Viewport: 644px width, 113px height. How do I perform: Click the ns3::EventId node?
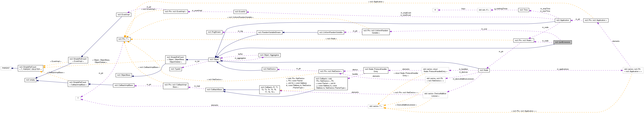pyautogui.click(x=240, y=12)
